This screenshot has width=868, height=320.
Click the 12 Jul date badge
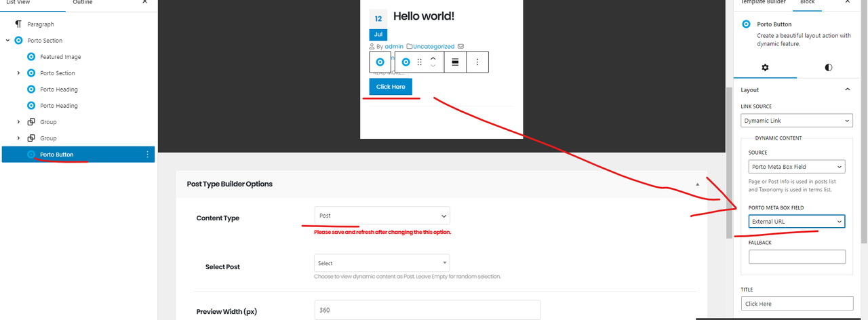(x=378, y=26)
